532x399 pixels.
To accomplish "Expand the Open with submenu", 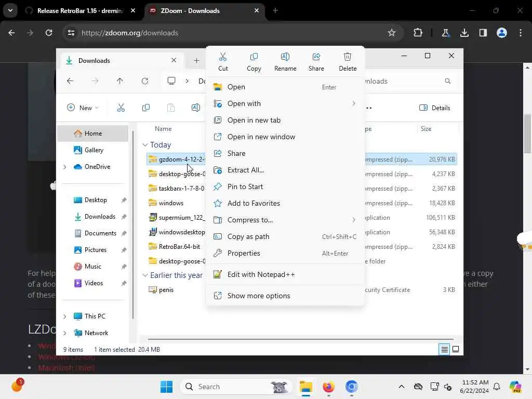I will tap(285, 103).
